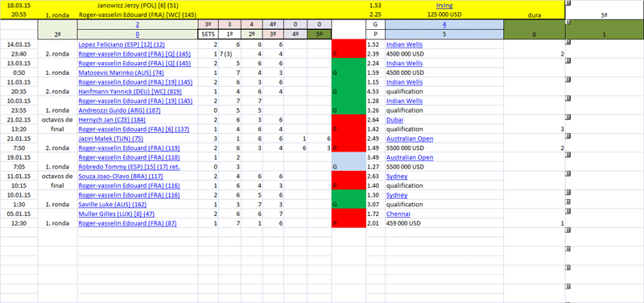Select the 18.03.15 date cell in the yellow header

pos(19,6)
